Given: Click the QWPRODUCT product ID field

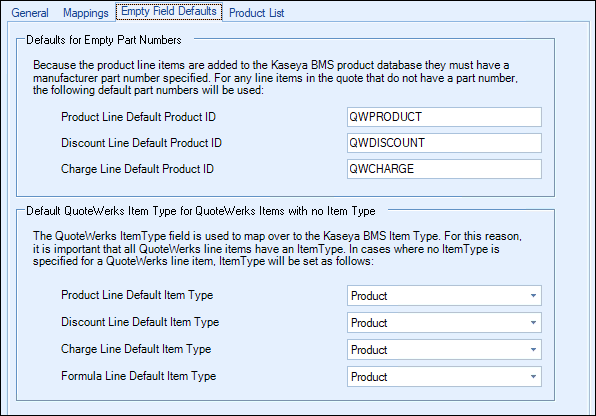Looking at the screenshot, I should pyautogui.click(x=444, y=117).
